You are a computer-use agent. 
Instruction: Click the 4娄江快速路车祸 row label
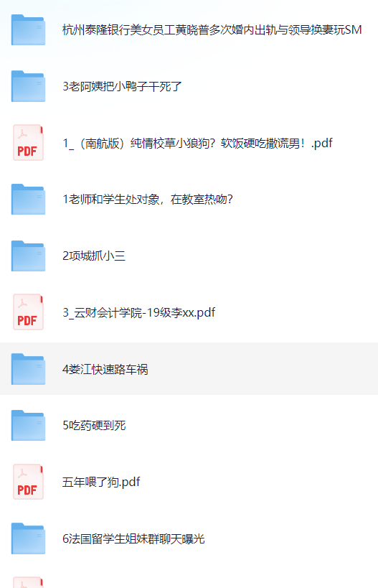click(105, 369)
